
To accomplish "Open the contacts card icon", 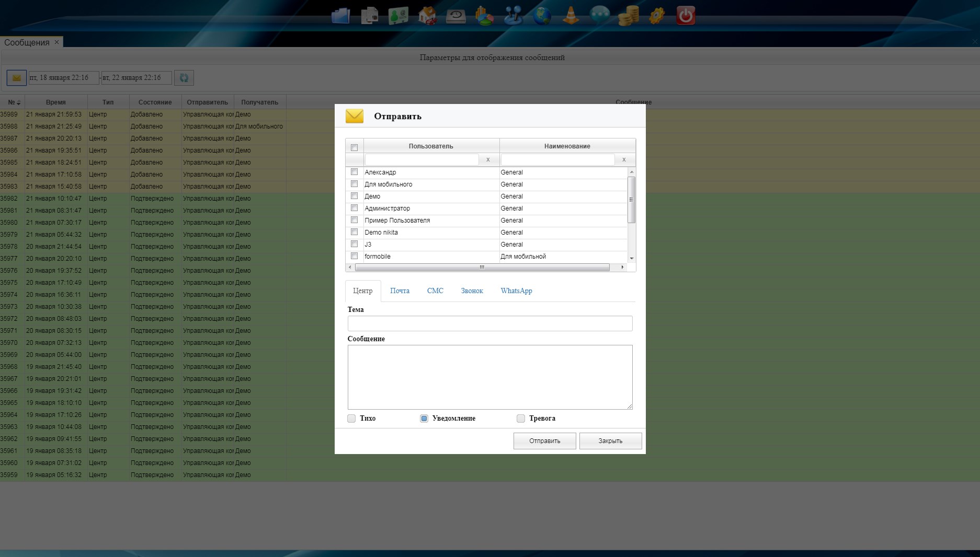I will pyautogui.click(x=398, y=16).
